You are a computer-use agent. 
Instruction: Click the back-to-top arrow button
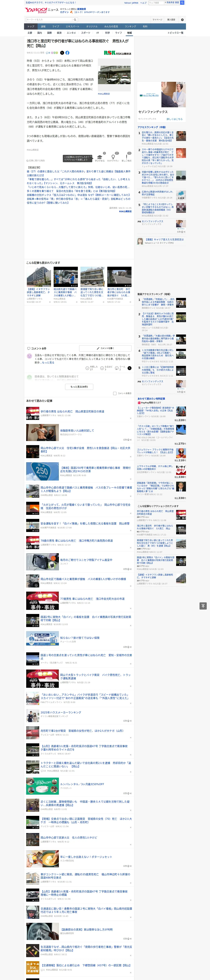point(203,606)
